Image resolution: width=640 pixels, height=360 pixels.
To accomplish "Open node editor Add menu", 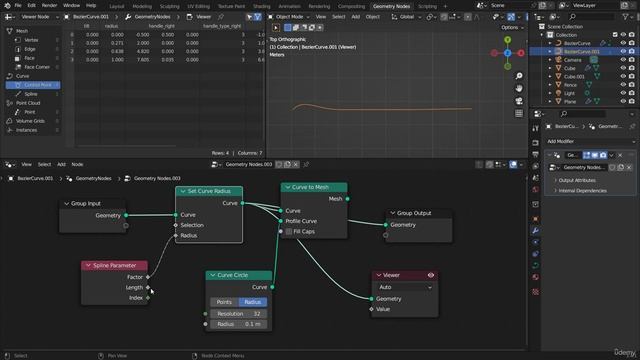I will click(61, 164).
